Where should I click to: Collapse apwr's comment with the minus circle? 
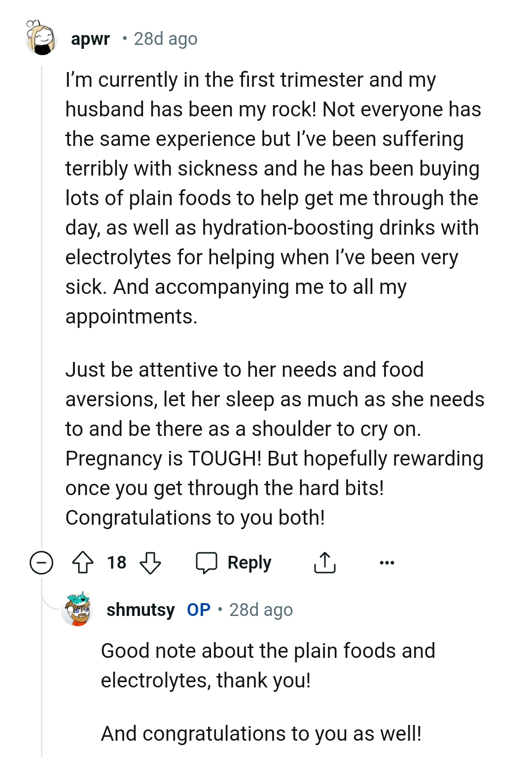[41, 562]
